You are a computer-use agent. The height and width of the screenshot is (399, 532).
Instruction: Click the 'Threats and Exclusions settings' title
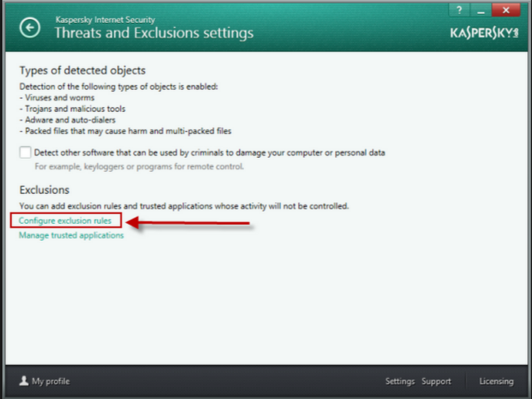(x=154, y=33)
